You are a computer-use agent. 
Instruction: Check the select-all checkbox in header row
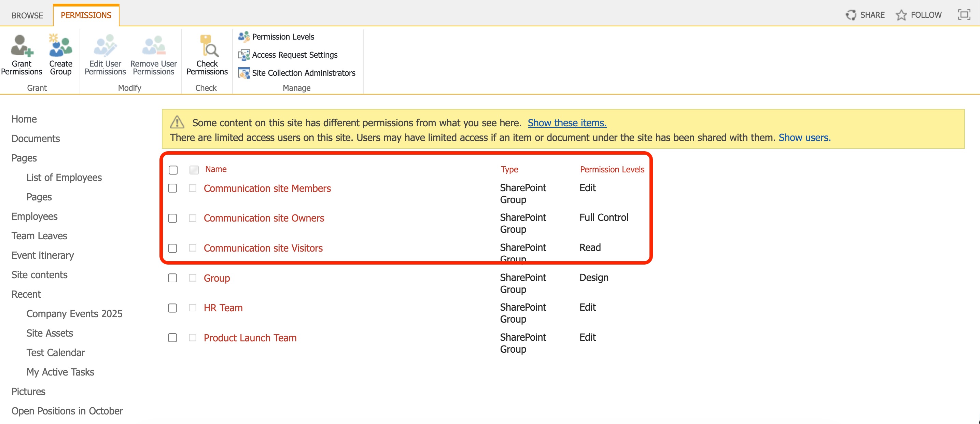pos(173,170)
